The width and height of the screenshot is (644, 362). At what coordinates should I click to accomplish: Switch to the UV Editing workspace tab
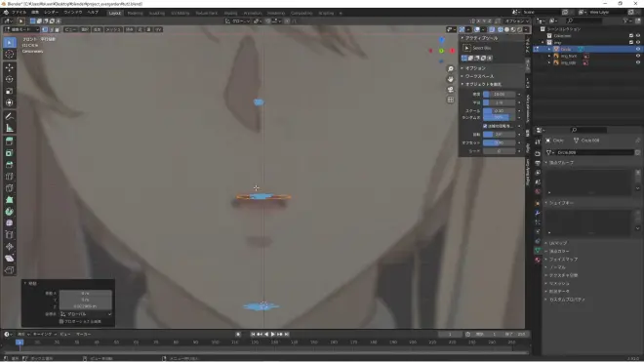point(180,13)
